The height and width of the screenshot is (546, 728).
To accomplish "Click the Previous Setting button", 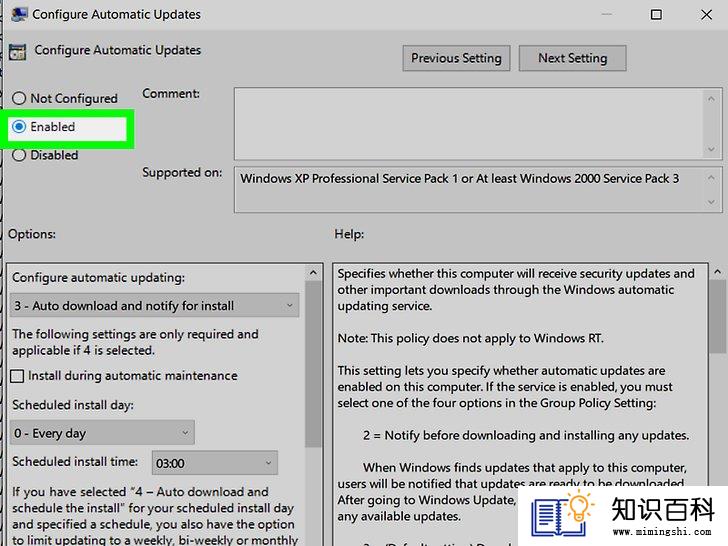I will point(456,58).
